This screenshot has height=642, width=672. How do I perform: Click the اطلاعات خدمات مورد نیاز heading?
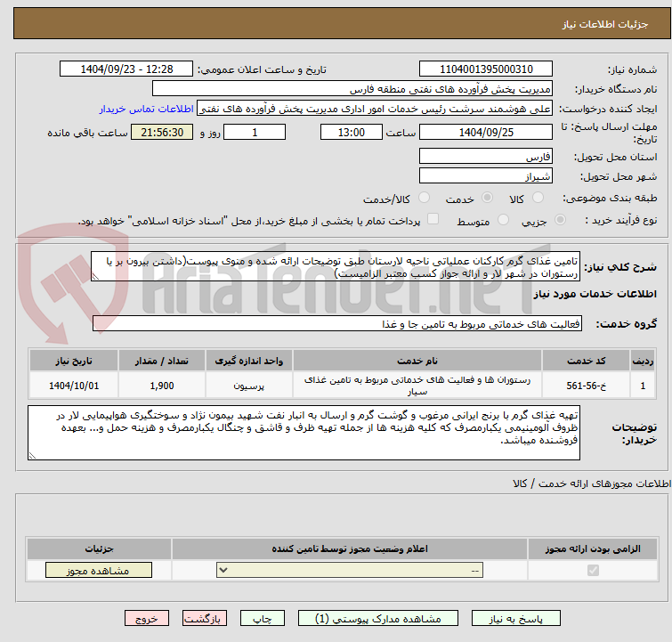pyautogui.click(x=595, y=294)
